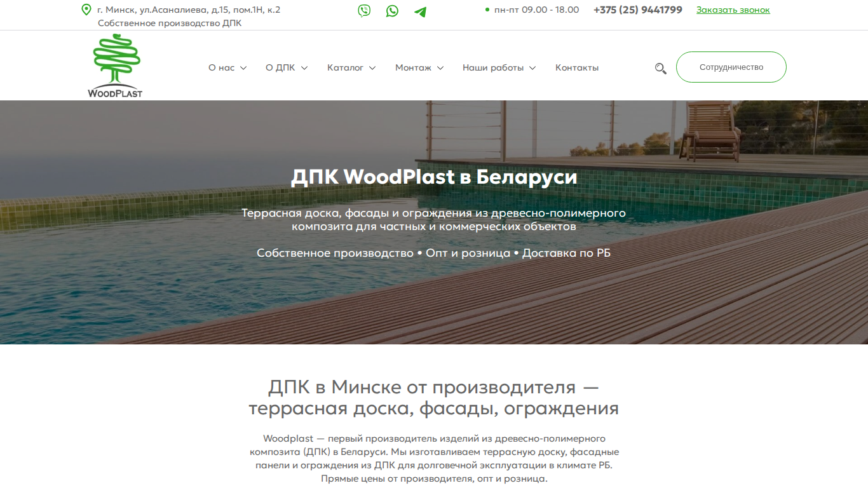868x488 pixels.
Task: Click the «Сотрудничество» button
Action: pos(731,67)
